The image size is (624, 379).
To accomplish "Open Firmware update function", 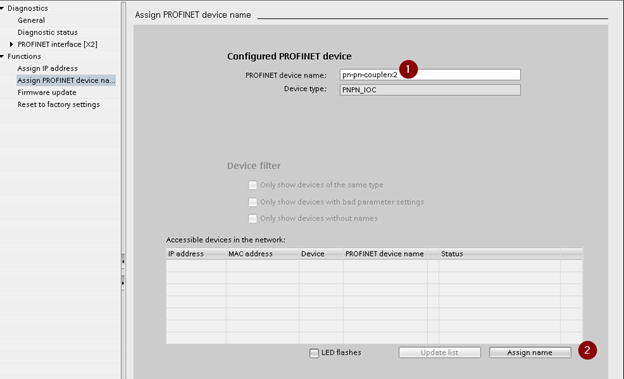I will tap(47, 92).
